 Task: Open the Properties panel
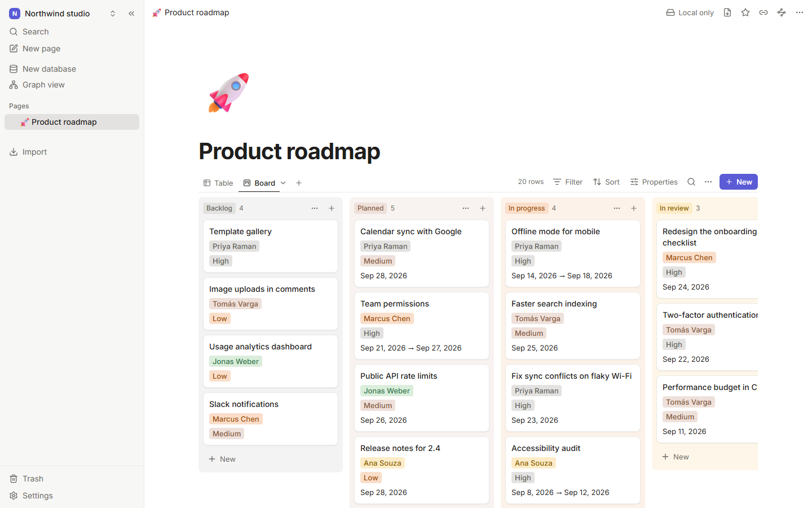click(x=654, y=182)
